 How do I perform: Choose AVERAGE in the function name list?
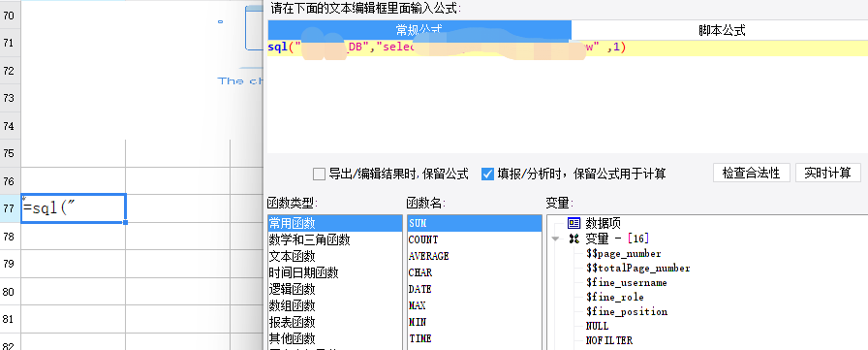pyautogui.click(x=475, y=256)
